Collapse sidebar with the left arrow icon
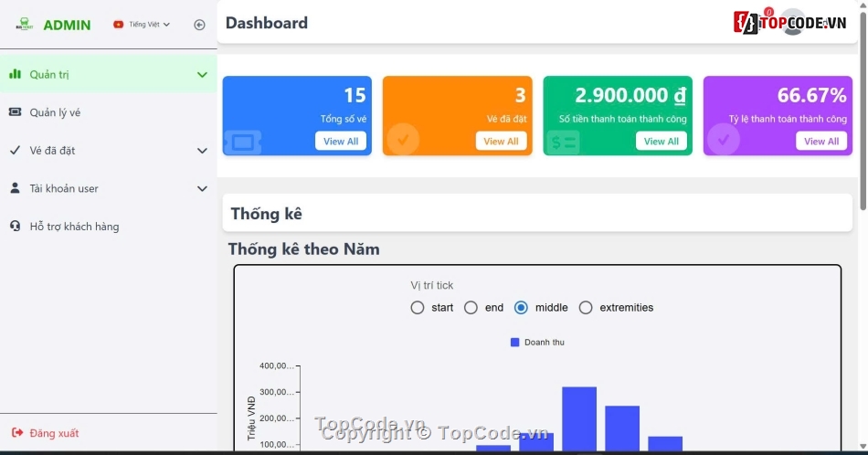This screenshot has height=455, width=868. (199, 25)
